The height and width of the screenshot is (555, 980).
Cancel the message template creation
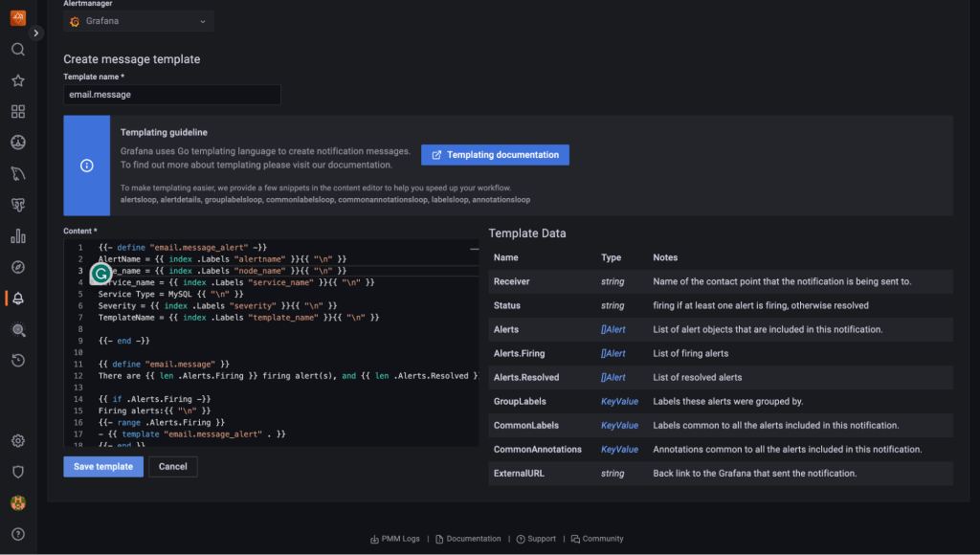[173, 466]
